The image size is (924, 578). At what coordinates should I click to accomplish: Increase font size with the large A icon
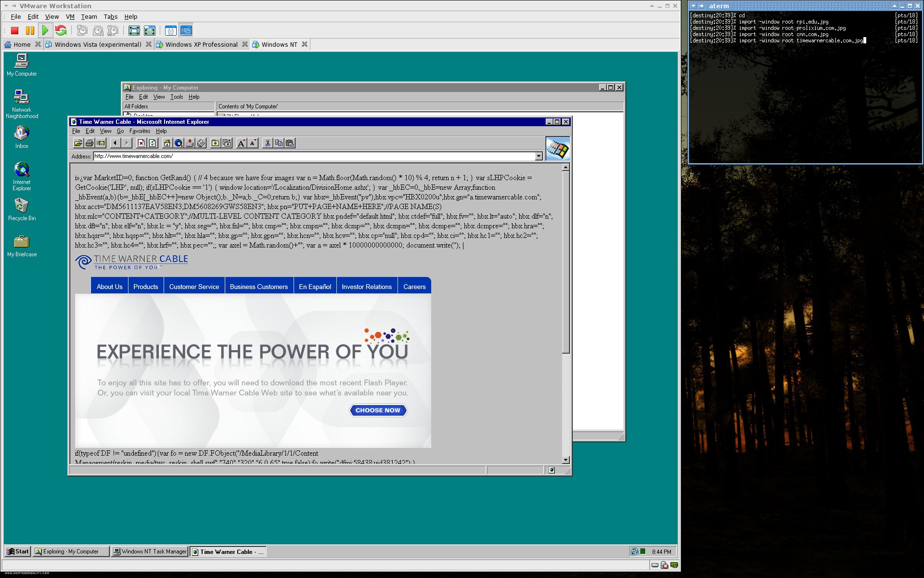tap(242, 143)
